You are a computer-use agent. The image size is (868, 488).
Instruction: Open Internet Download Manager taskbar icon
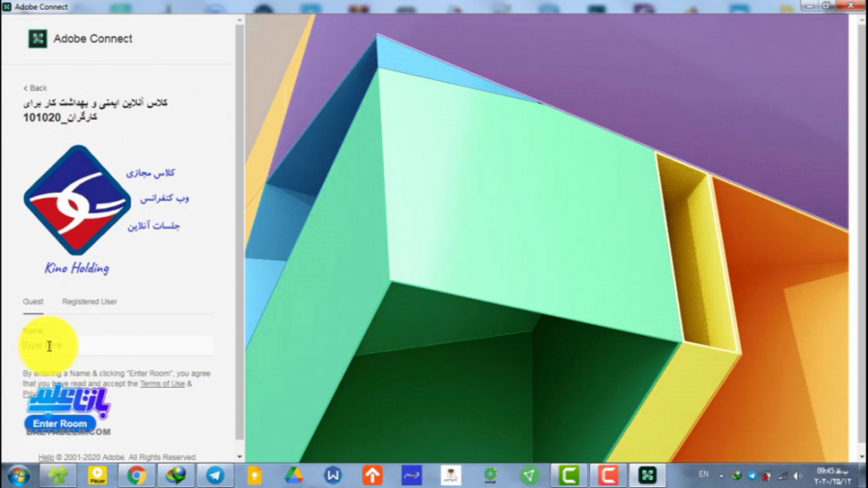click(x=176, y=475)
